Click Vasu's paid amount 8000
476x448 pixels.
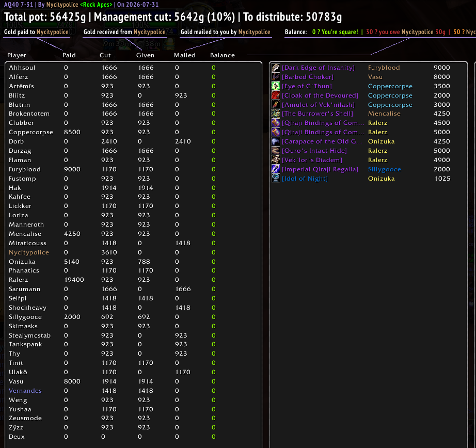(72, 381)
